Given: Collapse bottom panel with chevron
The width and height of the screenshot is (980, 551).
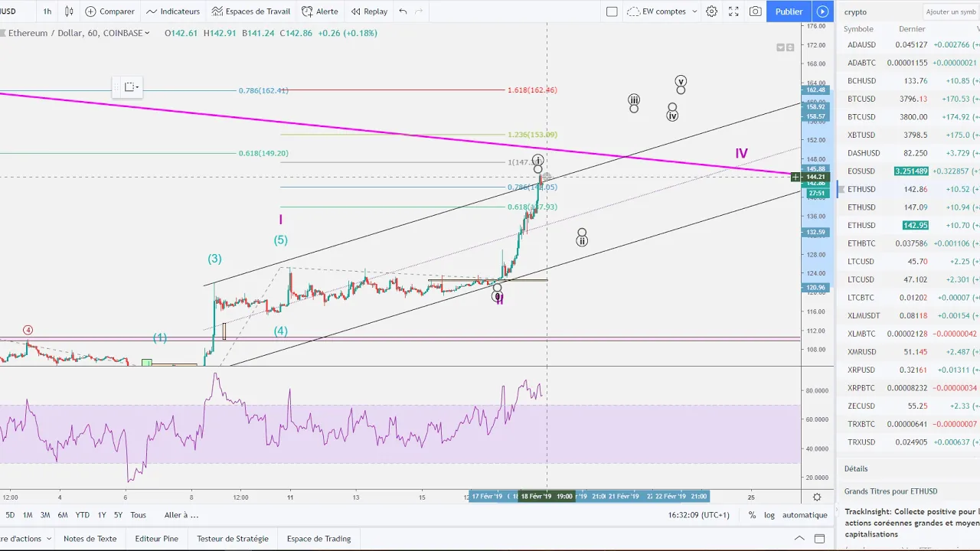Looking at the screenshot, I should tap(799, 539).
